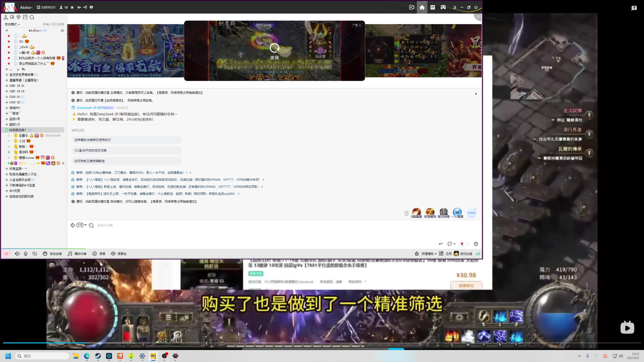This screenshot has height=362, width=644.
Task: Open audio mixer sliders icon
Action: click(x=35, y=254)
